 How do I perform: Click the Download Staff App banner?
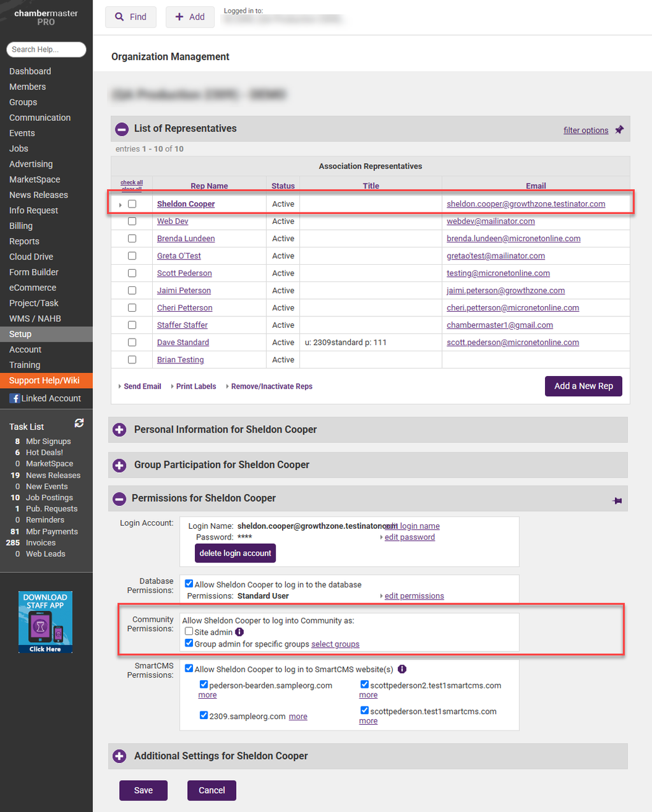[x=45, y=622]
